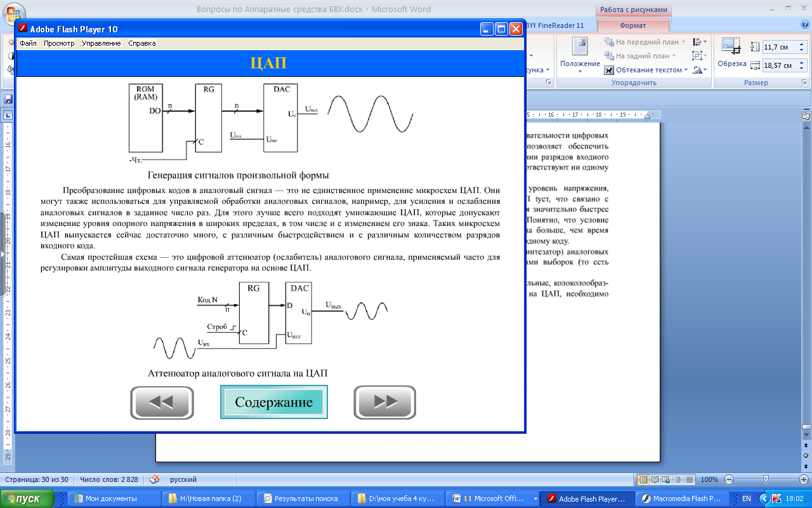Click the zoom in plus button

point(805,479)
